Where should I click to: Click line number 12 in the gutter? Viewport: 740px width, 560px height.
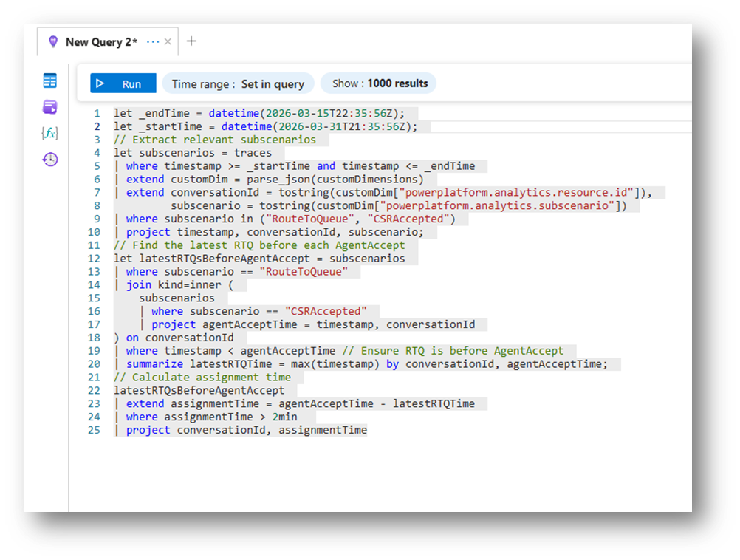coord(93,259)
